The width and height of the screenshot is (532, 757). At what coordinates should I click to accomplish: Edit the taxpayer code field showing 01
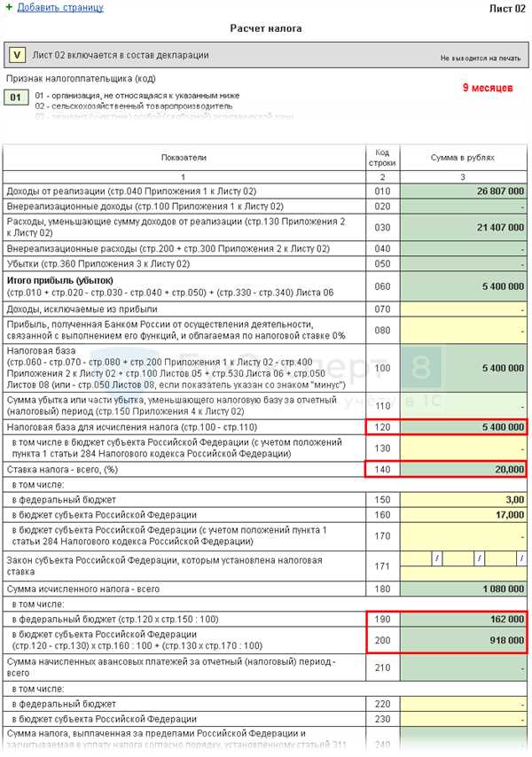(x=16, y=98)
